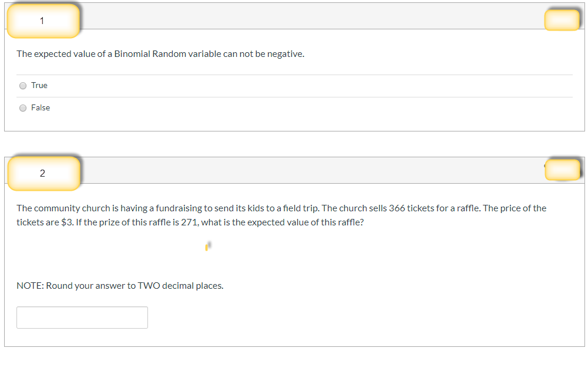Viewport: 588px width, 368px height.
Task: Click the question 2 number badge
Action: (42, 173)
